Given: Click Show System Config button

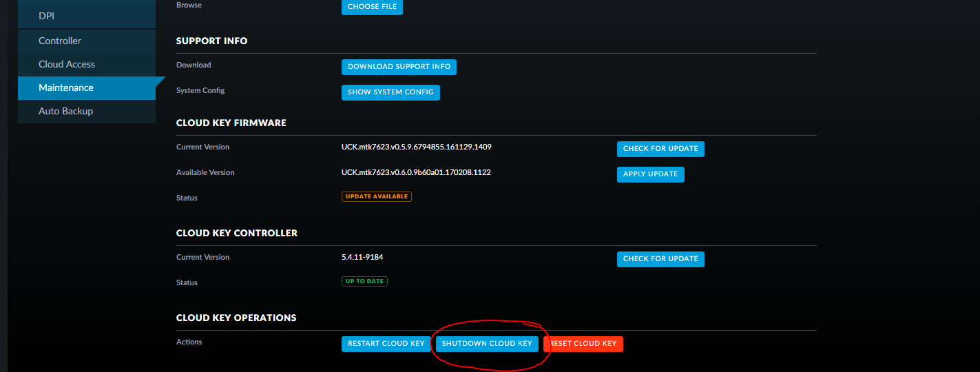Looking at the screenshot, I should (390, 92).
